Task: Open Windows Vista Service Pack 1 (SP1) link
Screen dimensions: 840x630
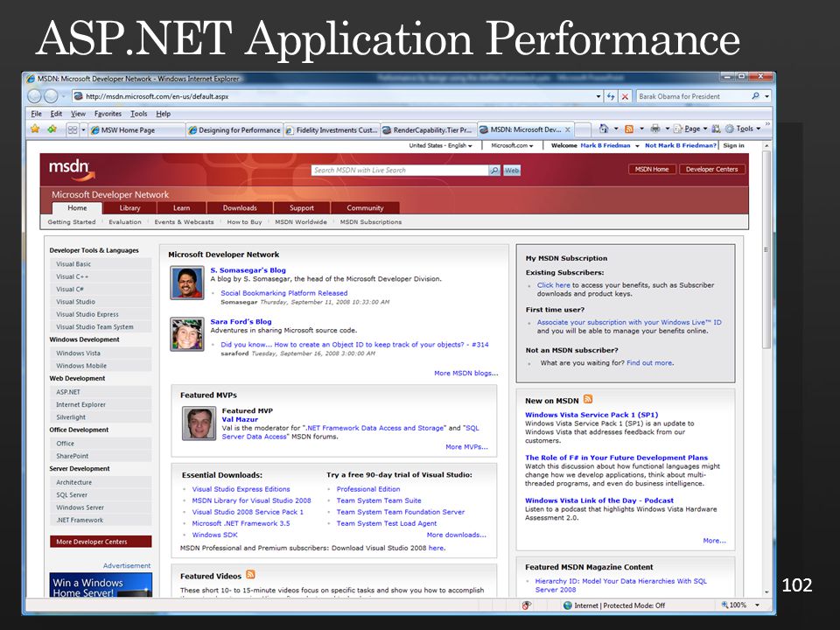Action: pos(591,415)
